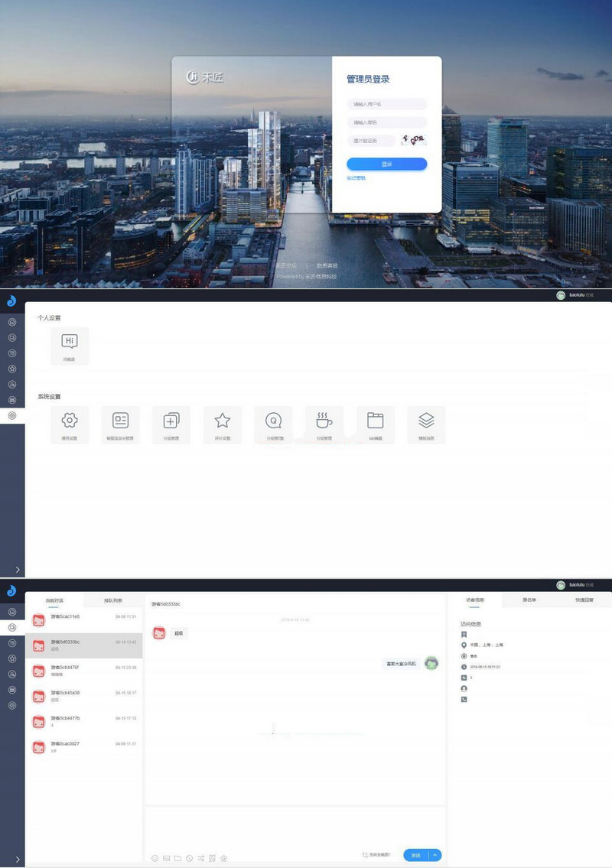Open the 快捷回复 tab
The height and width of the screenshot is (868, 612).
pos(584,600)
